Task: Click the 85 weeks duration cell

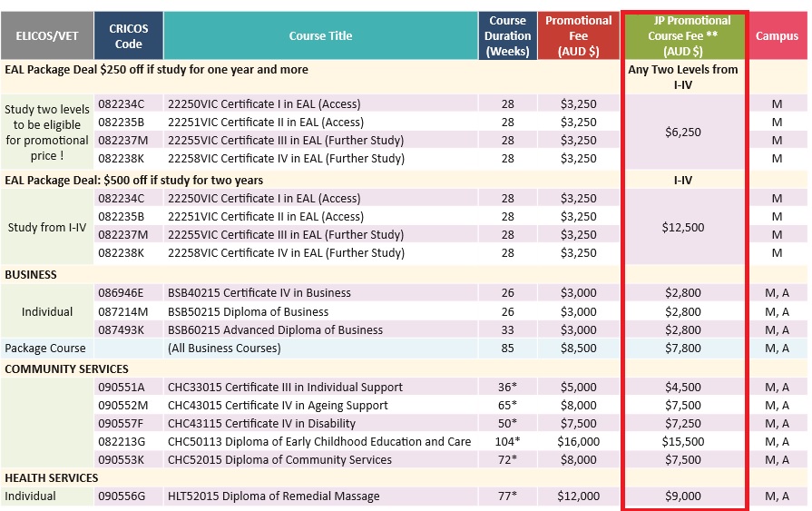Action: (x=507, y=348)
